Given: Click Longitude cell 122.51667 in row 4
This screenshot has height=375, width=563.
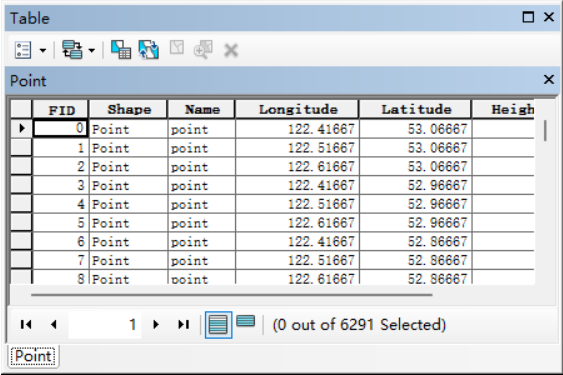Looking at the screenshot, I should coord(297,203).
